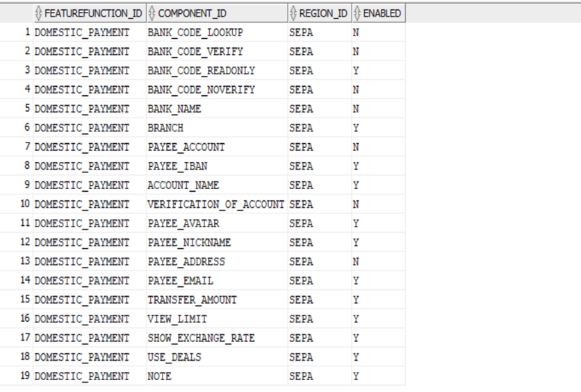
Task: Select the BANK_CODE_VERIFY cell
Action: 217,51
